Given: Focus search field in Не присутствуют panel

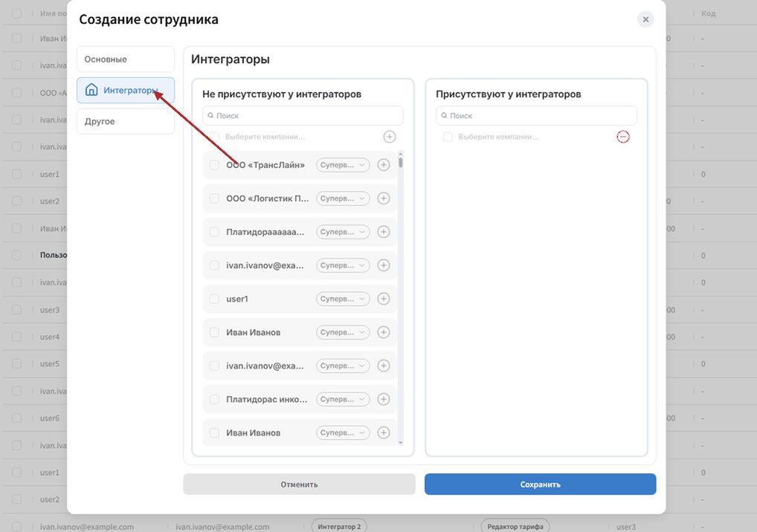Looking at the screenshot, I should [303, 116].
